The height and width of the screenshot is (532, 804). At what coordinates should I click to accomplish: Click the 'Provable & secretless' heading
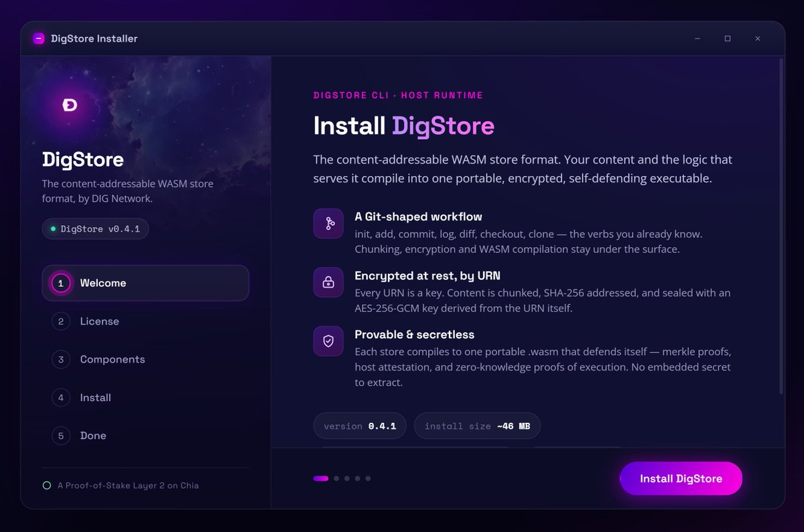coord(414,334)
